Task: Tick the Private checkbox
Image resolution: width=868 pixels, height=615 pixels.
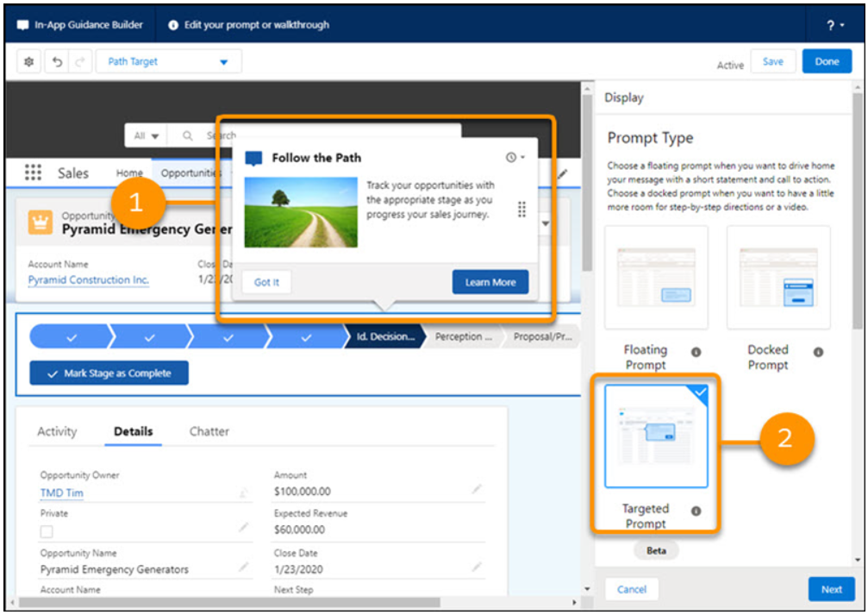Action: coord(47,531)
